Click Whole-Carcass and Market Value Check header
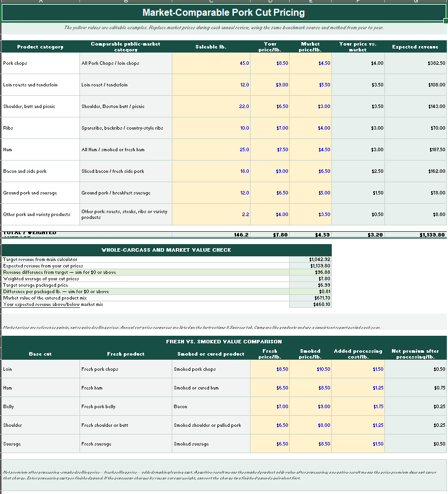The height and width of the screenshot is (494, 448). point(166,250)
